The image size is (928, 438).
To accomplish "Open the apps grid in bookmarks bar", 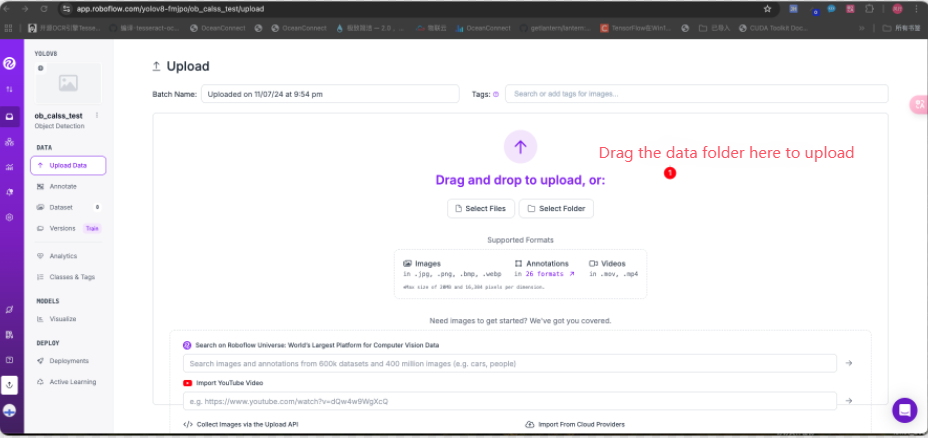I will (8, 28).
